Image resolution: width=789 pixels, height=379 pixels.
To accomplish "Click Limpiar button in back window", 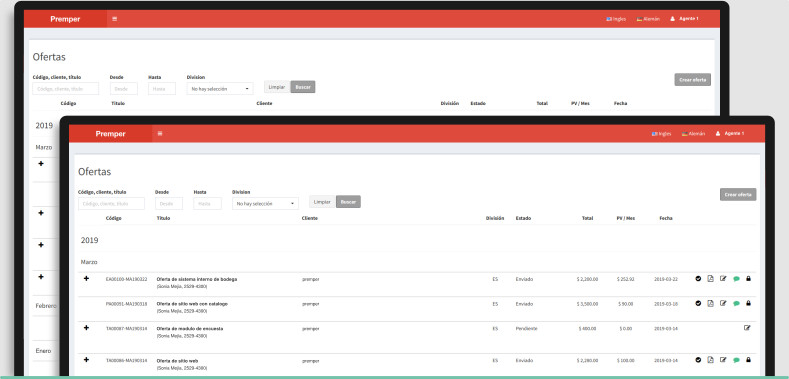I will (x=277, y=87).
